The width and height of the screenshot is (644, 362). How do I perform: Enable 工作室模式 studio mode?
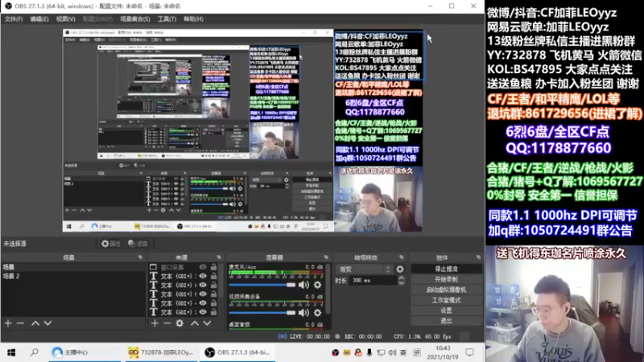click(x=447, y=300)
